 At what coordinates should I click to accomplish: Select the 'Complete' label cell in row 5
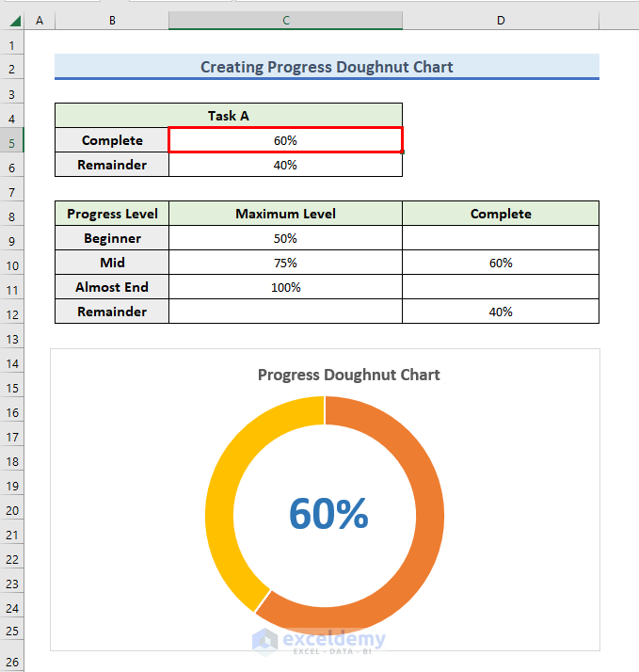pyautogui.click(x=112, y=140)
